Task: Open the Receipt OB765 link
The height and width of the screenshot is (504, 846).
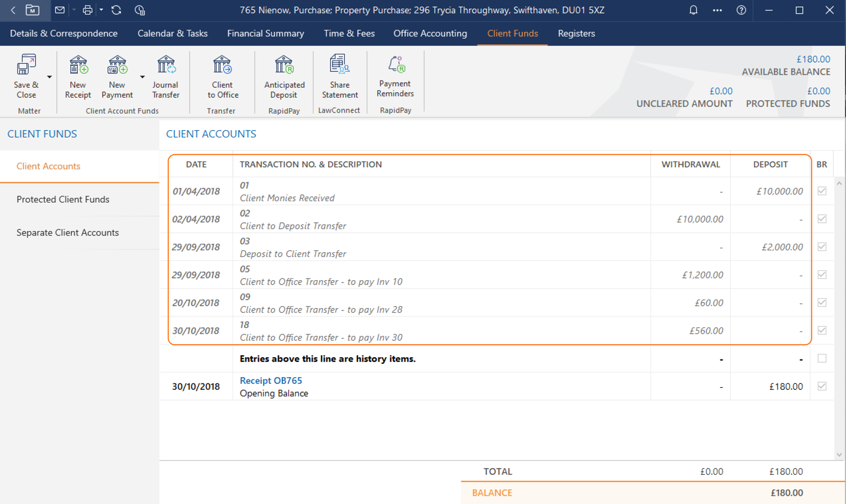Action: (271, 380)
